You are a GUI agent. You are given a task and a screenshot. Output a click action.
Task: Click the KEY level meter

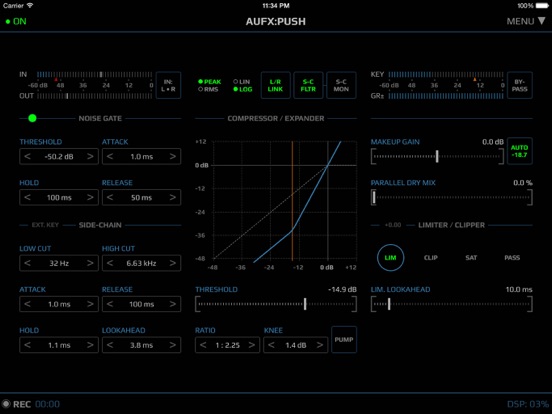[446, 75]
